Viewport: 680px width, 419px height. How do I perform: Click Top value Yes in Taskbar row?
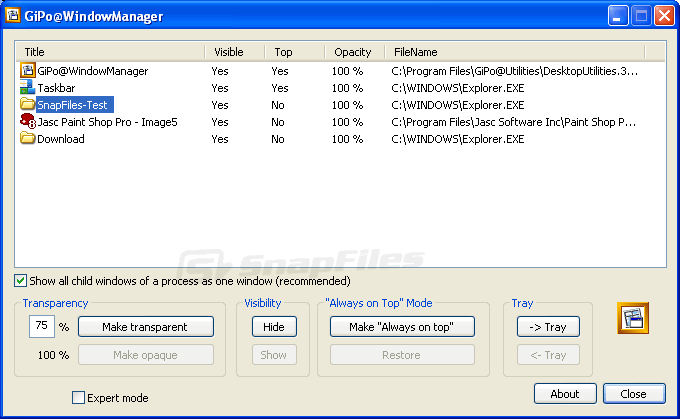click(280, 88)
